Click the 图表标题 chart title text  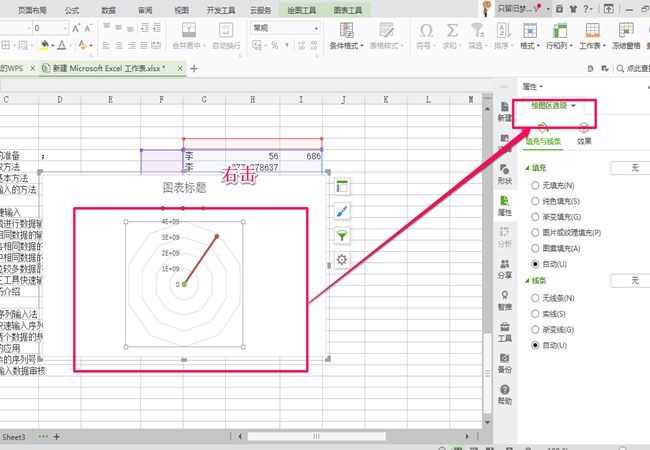tap(184, 188)
